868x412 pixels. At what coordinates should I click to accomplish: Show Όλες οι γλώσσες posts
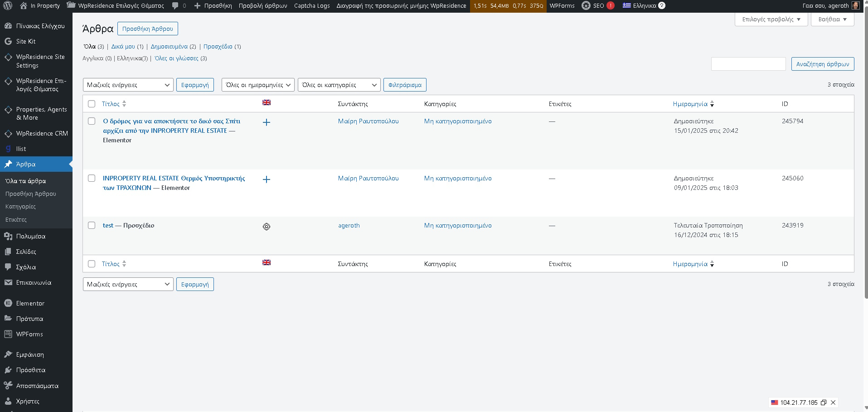tap(176, 58)
